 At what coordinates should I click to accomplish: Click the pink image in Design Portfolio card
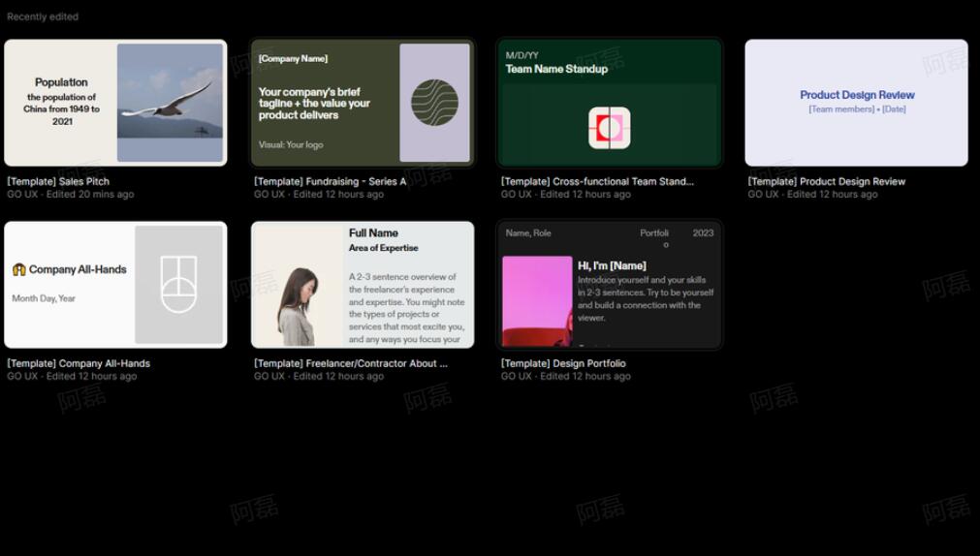(537, 301)
